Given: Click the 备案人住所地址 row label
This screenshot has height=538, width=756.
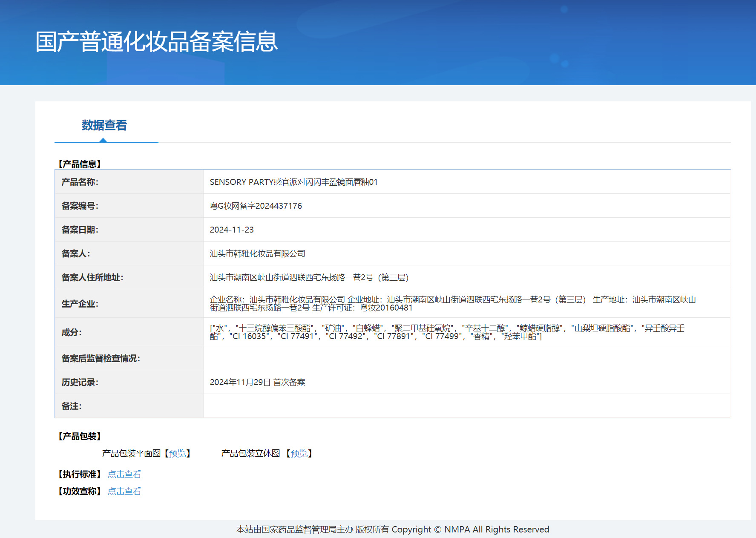Looking at the screenshot, I should (x=92, y=277).
